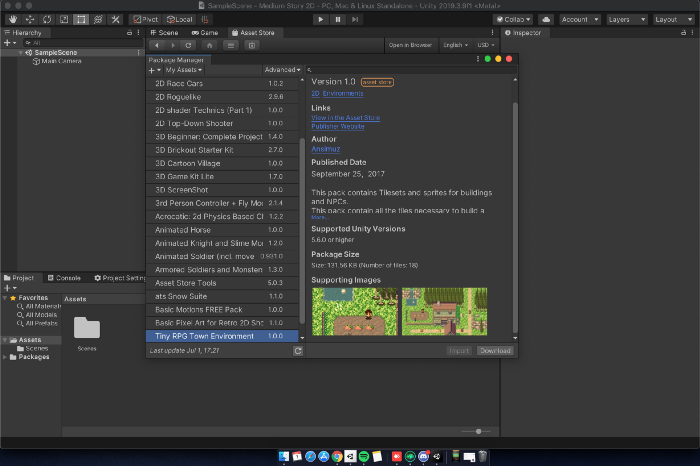The height and width of the screenshot is (466, 700).
Task: Open the My Assets dropdown
Action: (183, 70)
